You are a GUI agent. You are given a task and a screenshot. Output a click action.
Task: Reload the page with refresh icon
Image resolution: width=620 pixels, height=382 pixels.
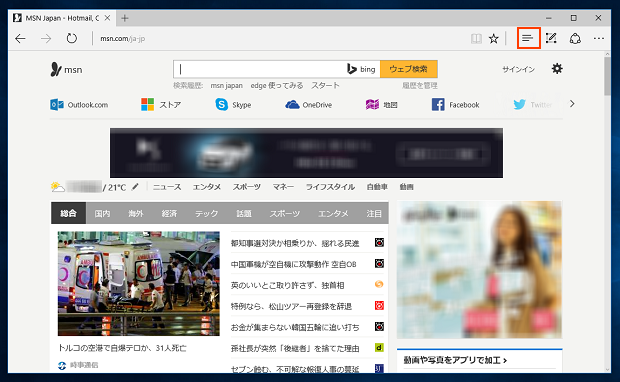(72, 38)
